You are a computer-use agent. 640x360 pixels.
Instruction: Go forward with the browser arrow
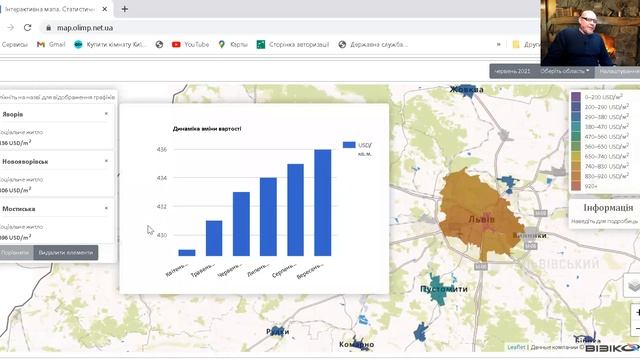(x=11, y=27)
